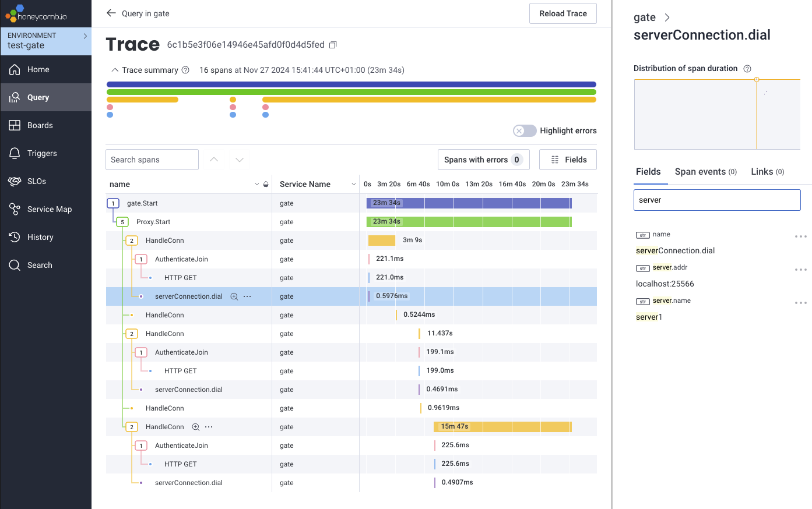This screenshot has height=509, width=812.
Task: Open more options for the selected serverConnection.dial span
Action: (247, 296)
